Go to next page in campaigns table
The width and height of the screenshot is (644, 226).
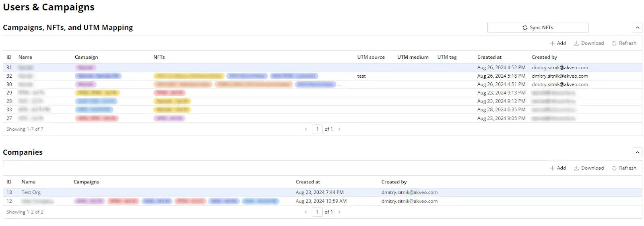[x=339, y=129]
